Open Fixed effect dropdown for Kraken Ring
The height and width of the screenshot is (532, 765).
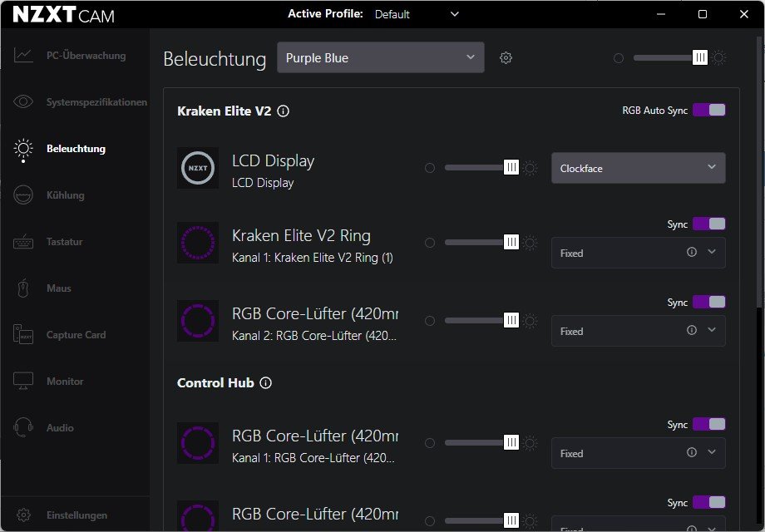[638, 253]
